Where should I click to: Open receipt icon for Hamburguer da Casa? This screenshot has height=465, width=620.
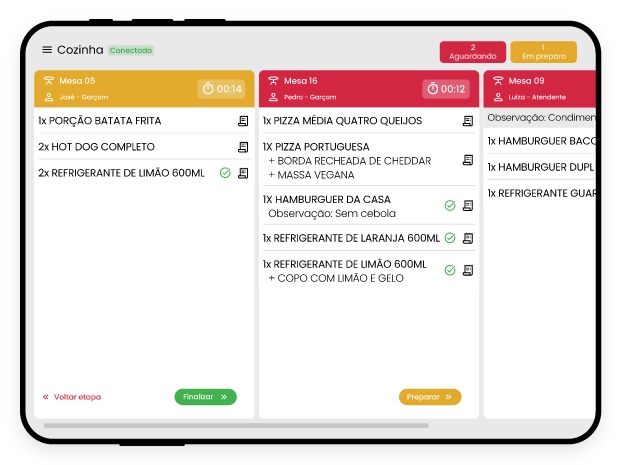(x=468, y=206)
